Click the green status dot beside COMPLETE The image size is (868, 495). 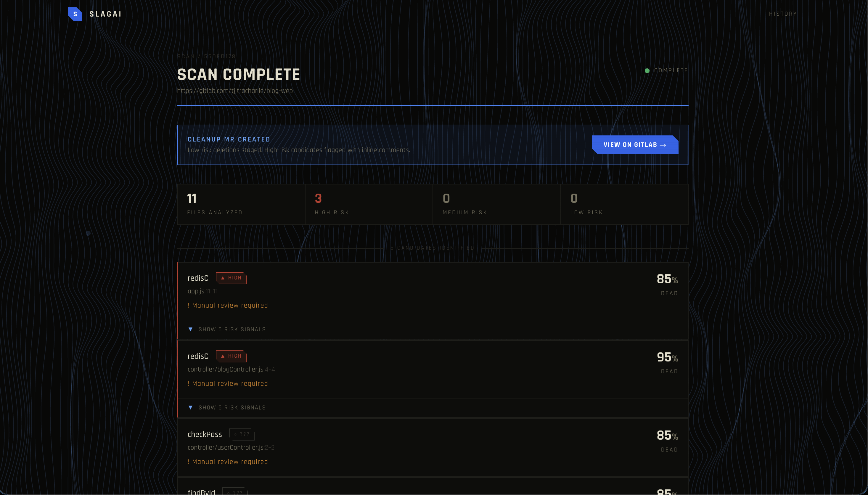click(x=647, y=71)
